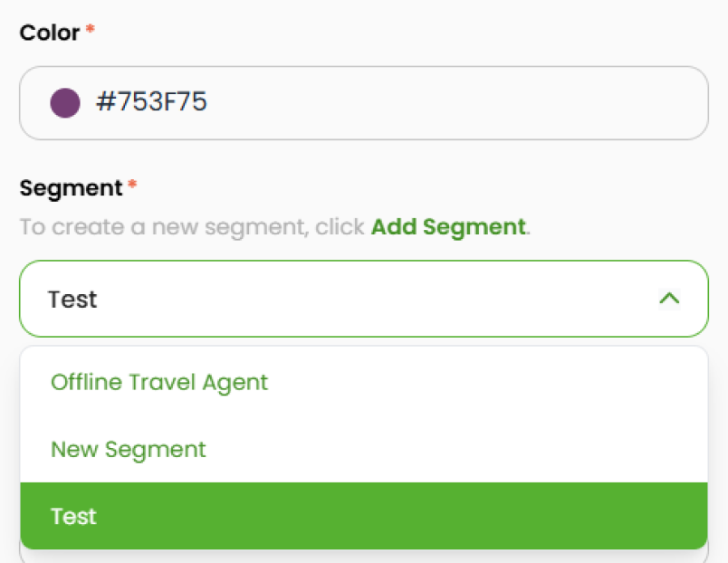The image size is (728, 563).
Task: Click the green-highlighted Test row
Action: [362, 516]
